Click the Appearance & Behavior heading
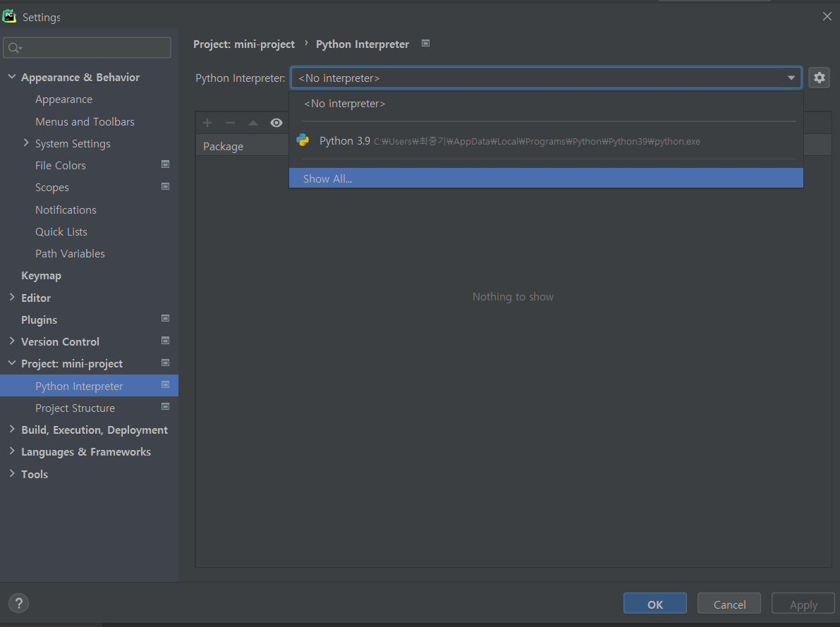The image size is (840, 627). [80, 78]
